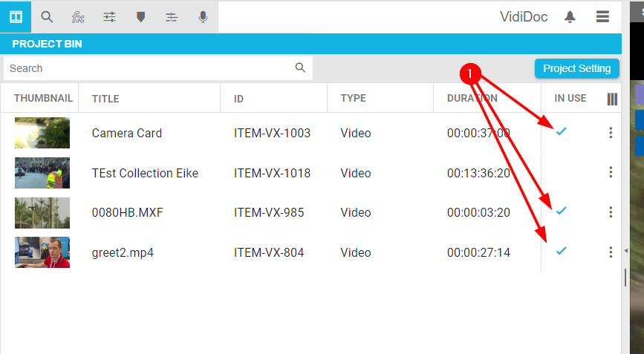Open the Project Bin filmstrip tab
This screenshot has height=354, width=644.
tap(16, 16)
